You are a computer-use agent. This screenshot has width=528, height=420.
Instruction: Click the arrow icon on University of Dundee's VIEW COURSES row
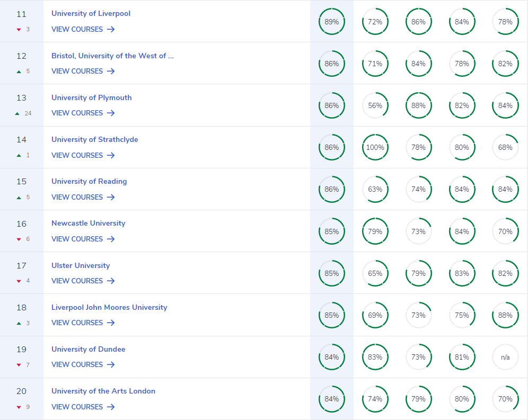point(110,365)
